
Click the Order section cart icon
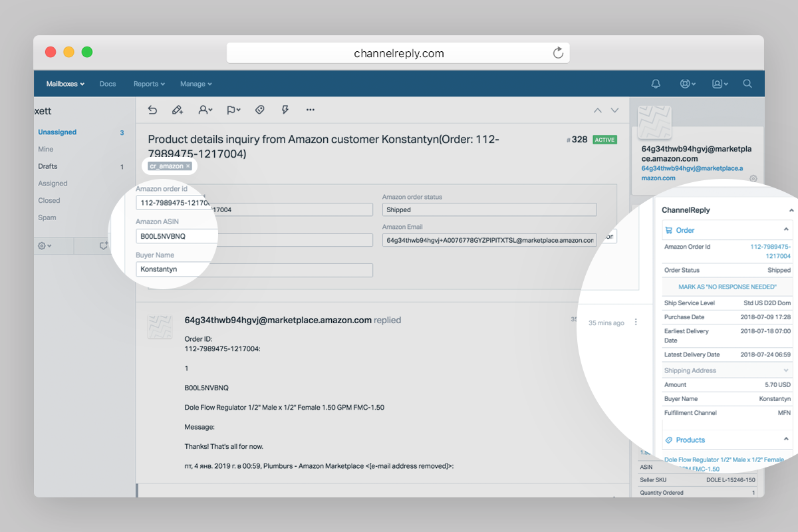pyautogui.click(x=669, y=230)
